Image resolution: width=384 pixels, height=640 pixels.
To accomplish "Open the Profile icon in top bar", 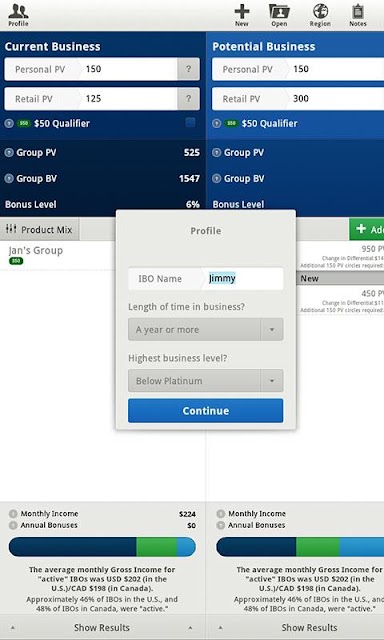I will pos(18,15).
